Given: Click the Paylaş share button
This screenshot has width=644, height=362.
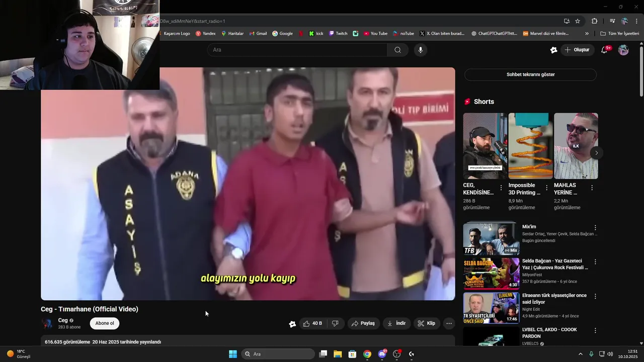Looking at the screenshot, I should (x=363, y=323).
